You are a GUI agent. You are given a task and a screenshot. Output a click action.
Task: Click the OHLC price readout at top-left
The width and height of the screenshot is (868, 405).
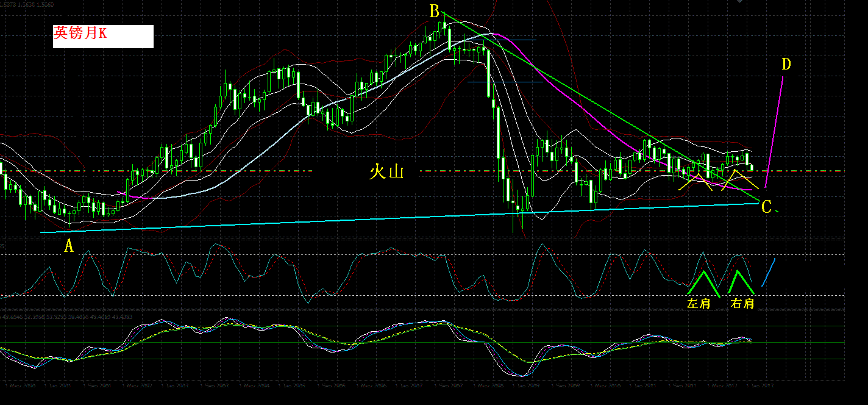[x=27, y=4]
